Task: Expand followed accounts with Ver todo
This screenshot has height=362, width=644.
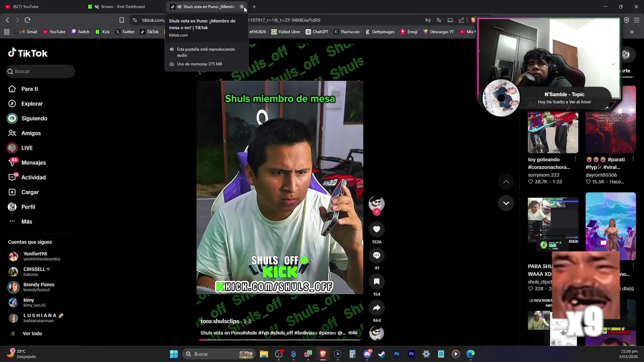Action: pyautogui.click(x=32, y=333)
